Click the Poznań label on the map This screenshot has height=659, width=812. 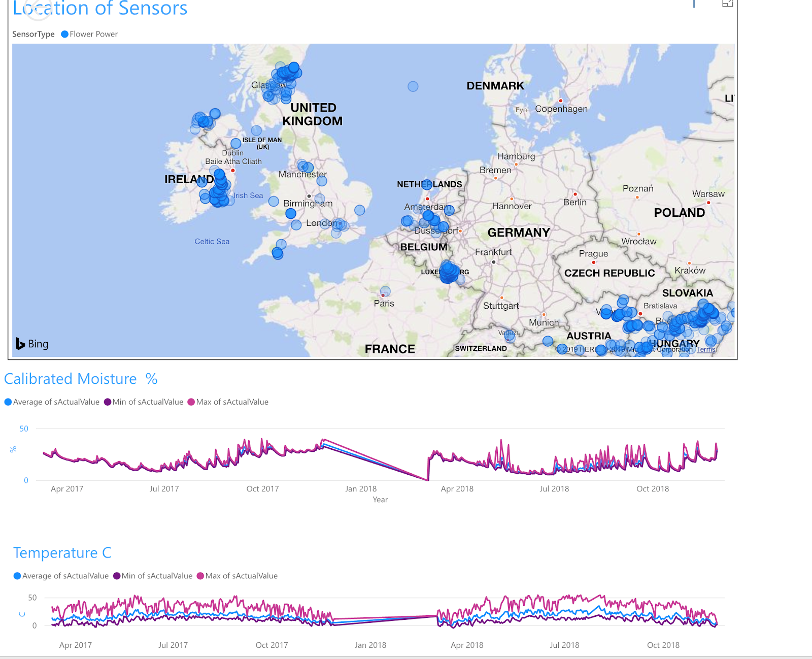pos(638,188)
